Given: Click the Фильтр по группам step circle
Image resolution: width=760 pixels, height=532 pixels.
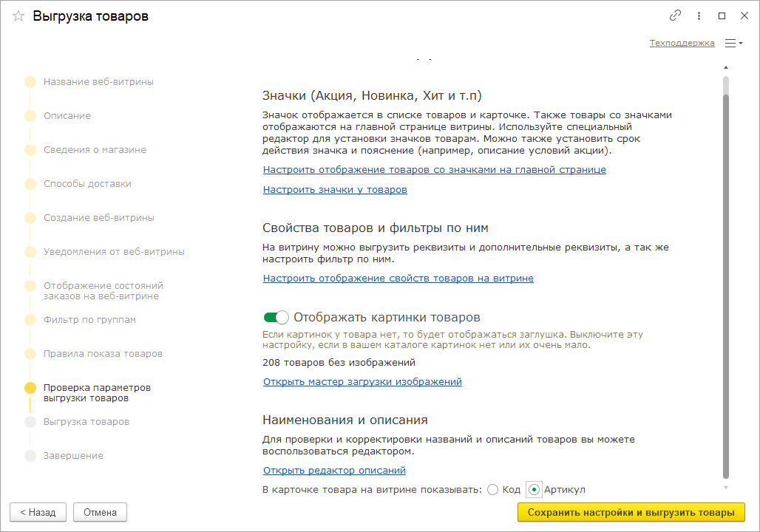Looking at the screenshot, I should click(30, 320).
